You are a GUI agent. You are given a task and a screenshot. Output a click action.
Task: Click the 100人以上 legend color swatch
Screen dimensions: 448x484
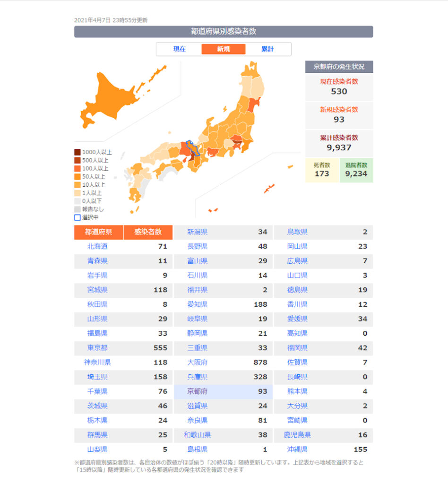(x=78, y=169)
